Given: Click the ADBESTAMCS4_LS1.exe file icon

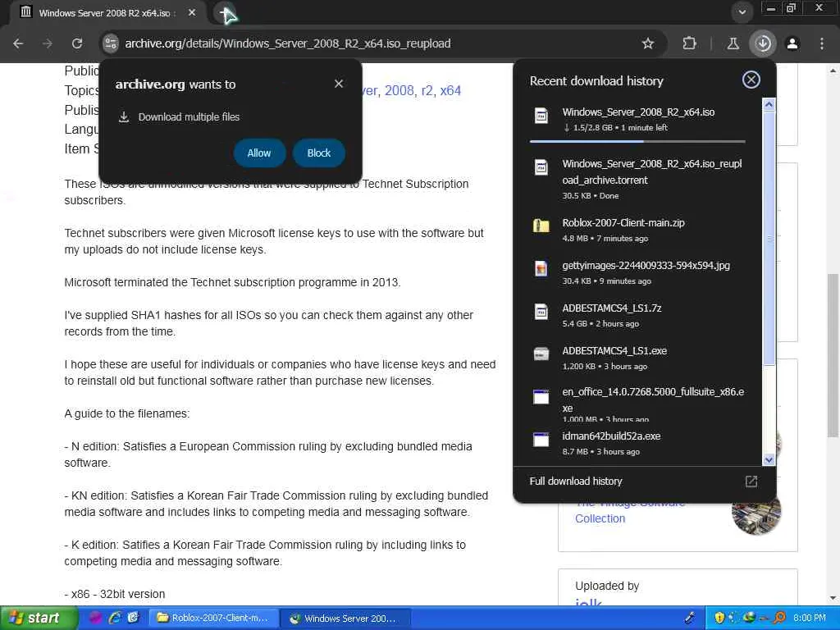Looking at the screenshot, I should (541, 354).
